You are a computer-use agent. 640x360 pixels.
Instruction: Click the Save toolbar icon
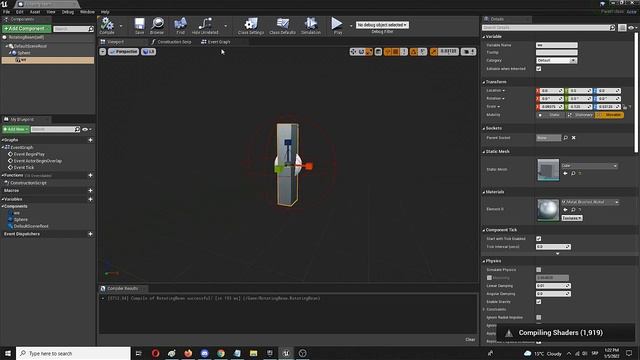(x=139, y=25)
